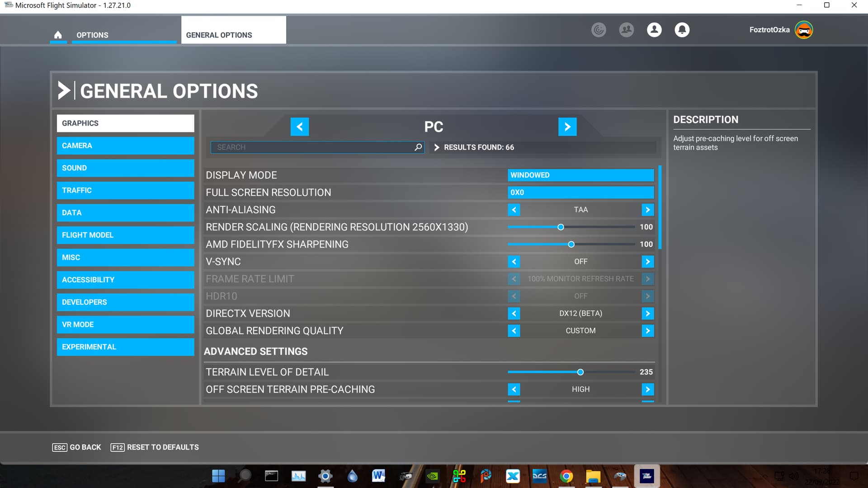Screen dimensions: 868x488
Task: Open the Full Screen Resolution dropdown
Action: [580, 192]
